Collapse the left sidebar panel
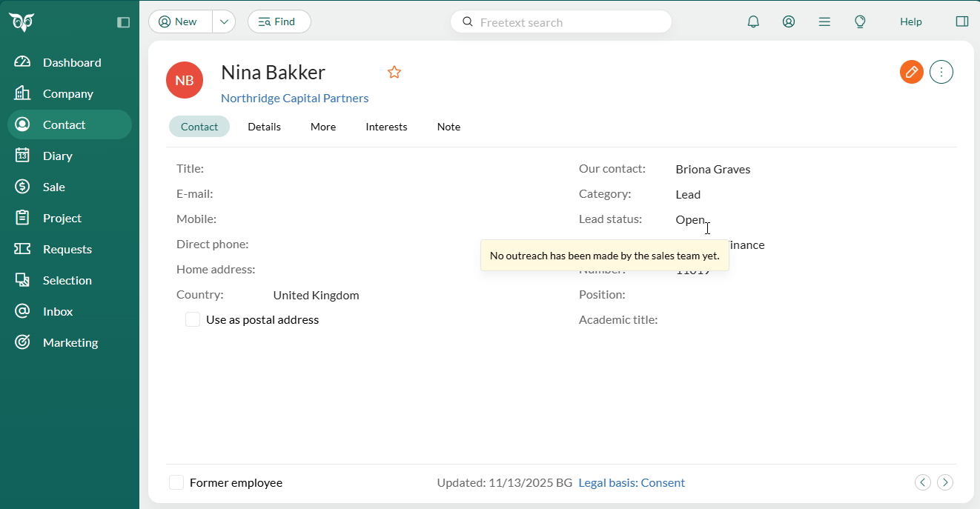Viewport: 980px width, 509px height. click(123, 21)
